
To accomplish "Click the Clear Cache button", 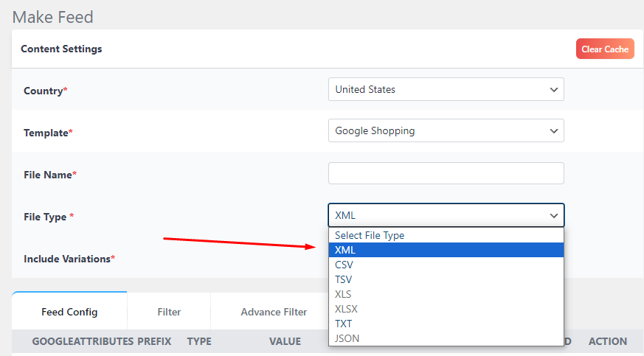I will point(605,49).
